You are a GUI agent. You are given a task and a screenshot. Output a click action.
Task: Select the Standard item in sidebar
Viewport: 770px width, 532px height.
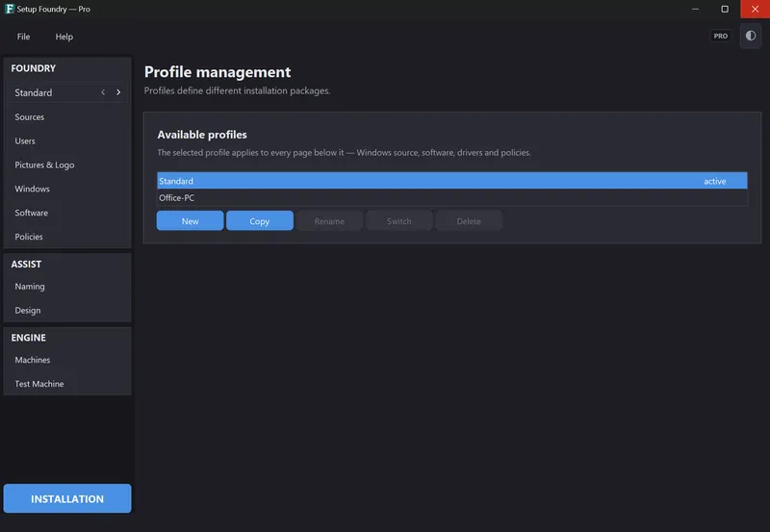point(67,92)
